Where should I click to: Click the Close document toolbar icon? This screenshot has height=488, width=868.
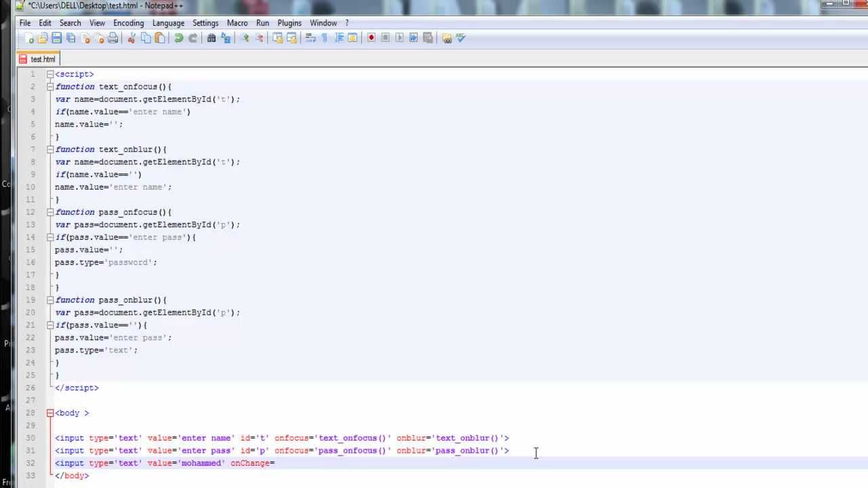(x=85, y=38)
